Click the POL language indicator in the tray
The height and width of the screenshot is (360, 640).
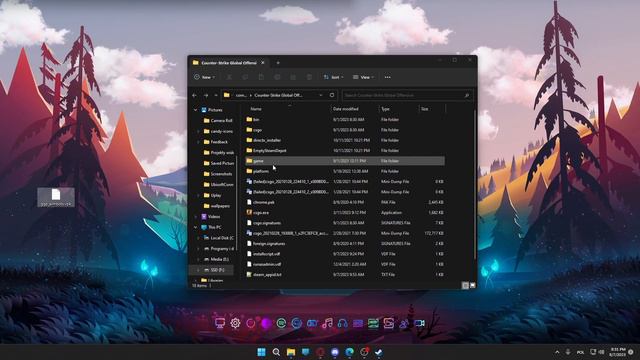tap(580, 352)
